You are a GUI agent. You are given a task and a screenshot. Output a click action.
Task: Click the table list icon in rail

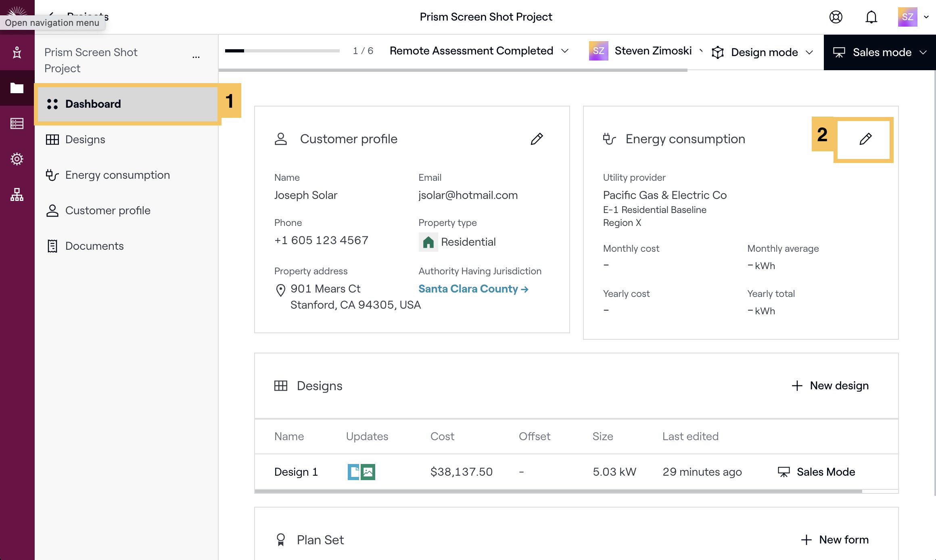pyautogui.click(x=17, y=123)
